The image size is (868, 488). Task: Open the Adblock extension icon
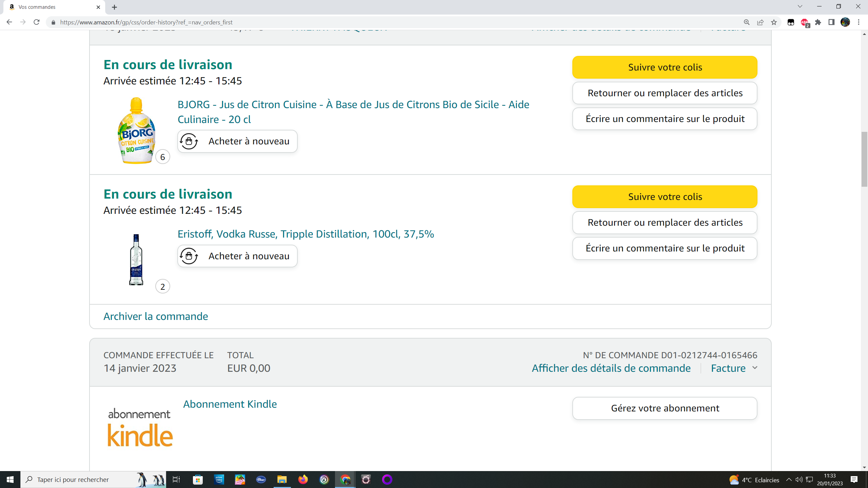805,22
